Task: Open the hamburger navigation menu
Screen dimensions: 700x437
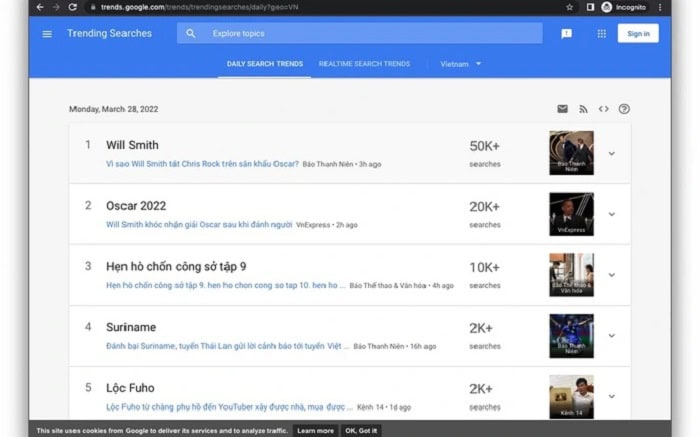Action: [x=47, y=34]
